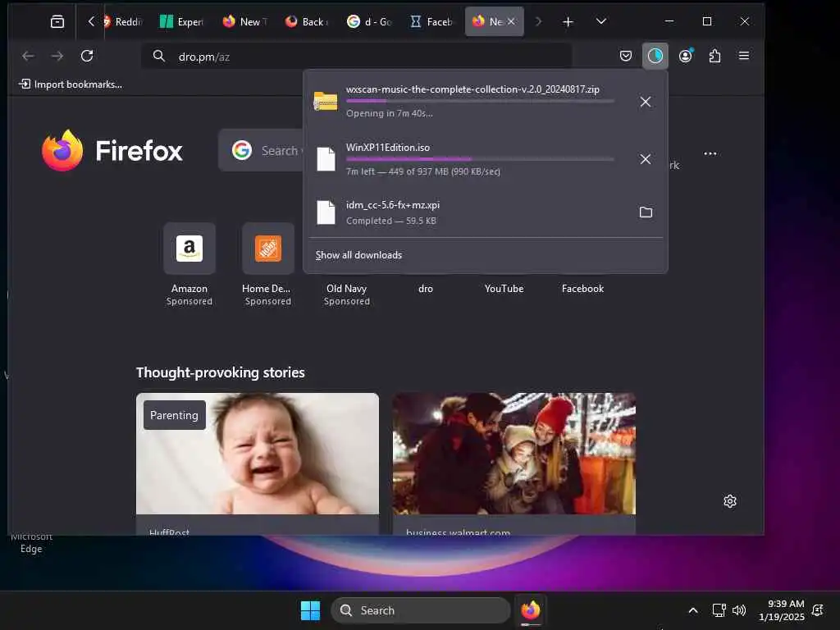Open new tab personalize gear icon
This screenshot has width=840, height=630.
click(729, 501)
